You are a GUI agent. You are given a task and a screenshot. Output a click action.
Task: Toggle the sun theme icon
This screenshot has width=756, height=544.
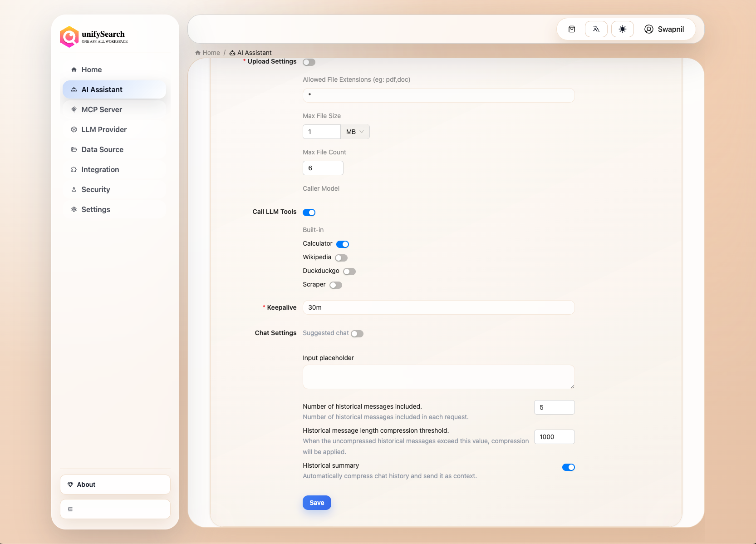point(623,29)
